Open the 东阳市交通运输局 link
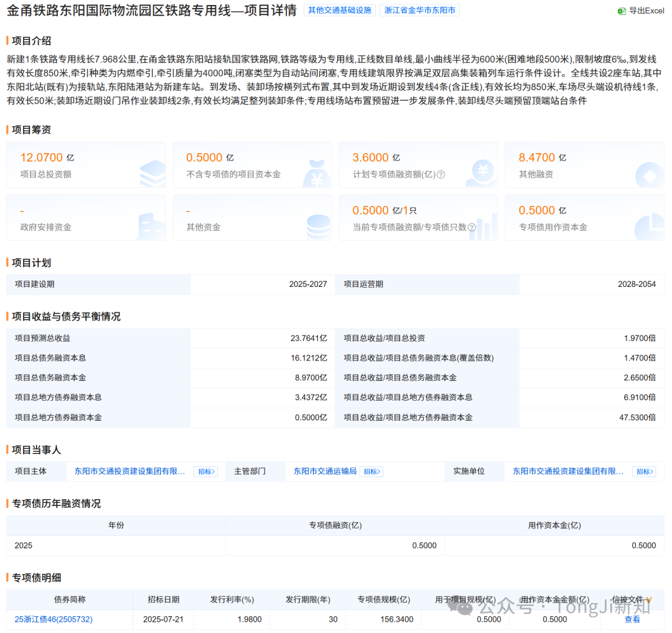This screenshot has width=672, height=633. click(x=325, y=471)
